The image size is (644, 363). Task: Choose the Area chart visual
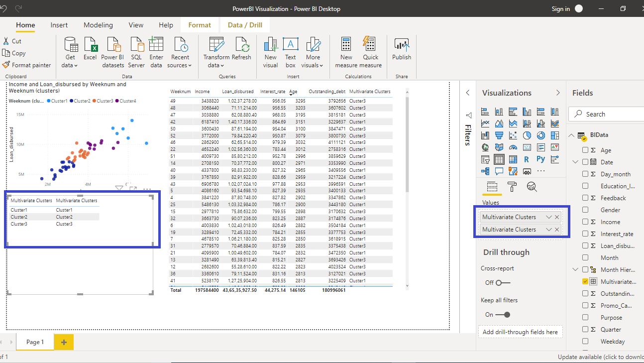click(x=499, y=123)
